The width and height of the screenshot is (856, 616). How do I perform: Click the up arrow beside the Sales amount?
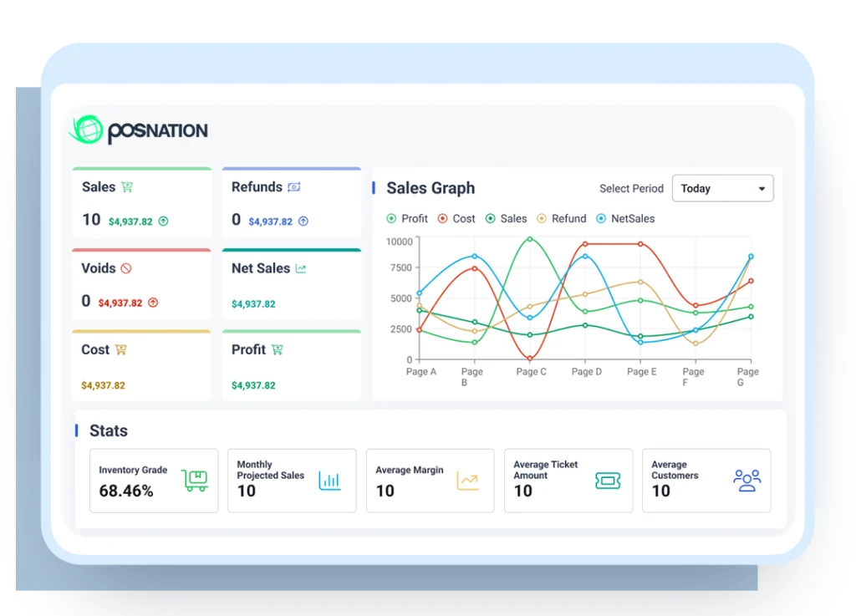click(x=163, y=221)
